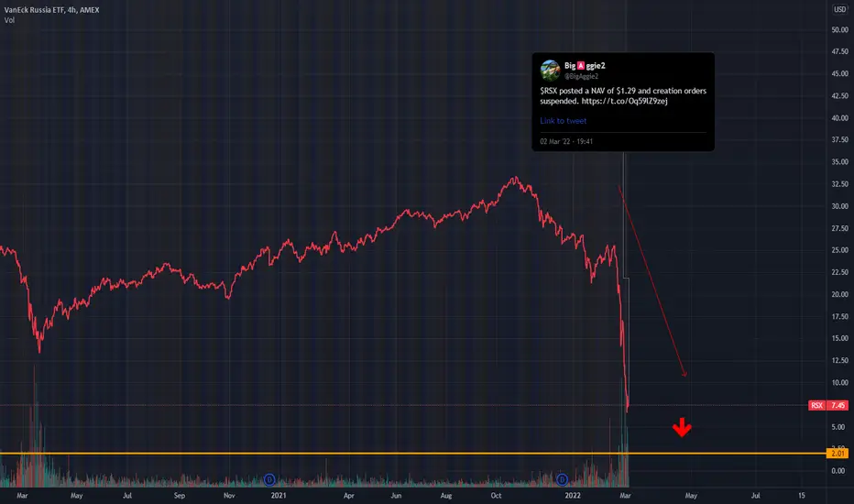The width and height of the screenshot is (854, 504).
Task: Click the dividend D marker near 2022
Action: click(562, 479)
